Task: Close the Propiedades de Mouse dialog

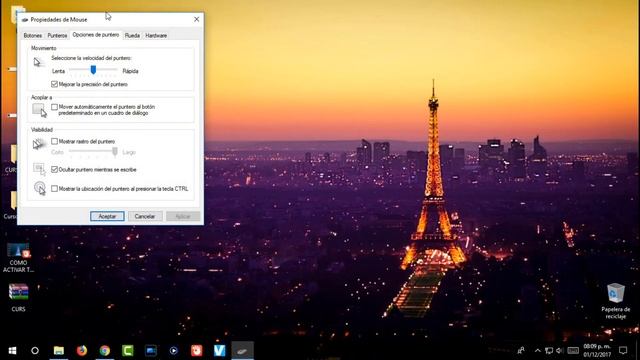Action: [x=196, y=19]
